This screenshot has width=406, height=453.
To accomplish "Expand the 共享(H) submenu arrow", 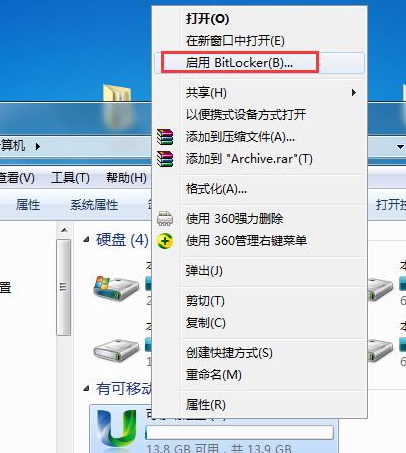I will pyautogui.click(x=354, y=92).
